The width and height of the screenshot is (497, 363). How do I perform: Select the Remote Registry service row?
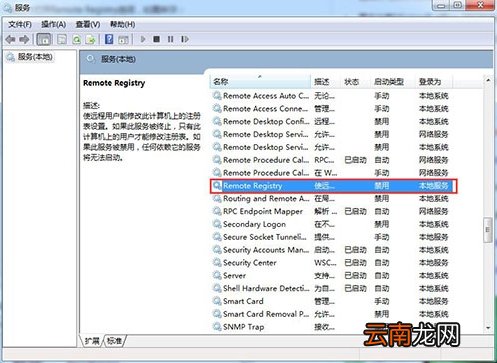333,186
